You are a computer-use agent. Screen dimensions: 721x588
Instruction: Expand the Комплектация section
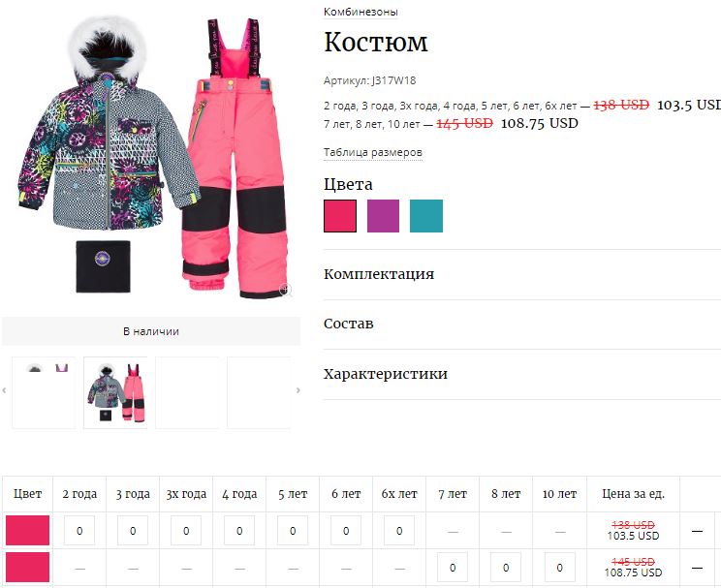tap(522, 274)
